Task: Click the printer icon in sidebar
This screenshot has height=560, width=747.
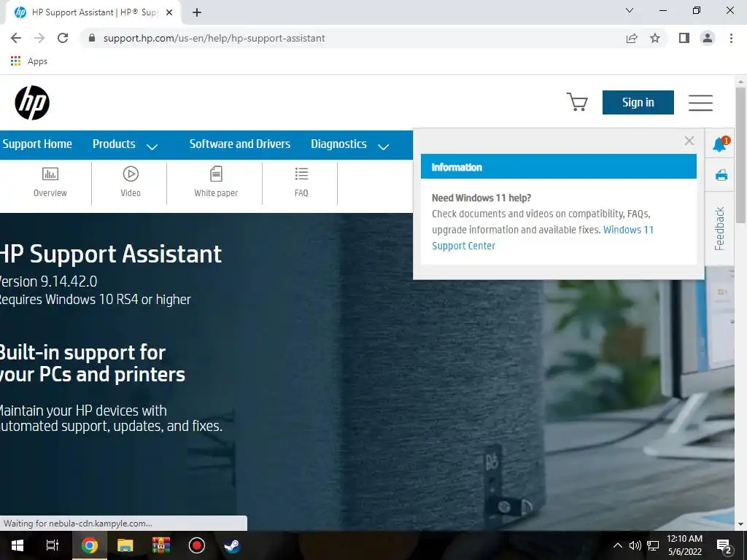Action: tap(721, 175)
